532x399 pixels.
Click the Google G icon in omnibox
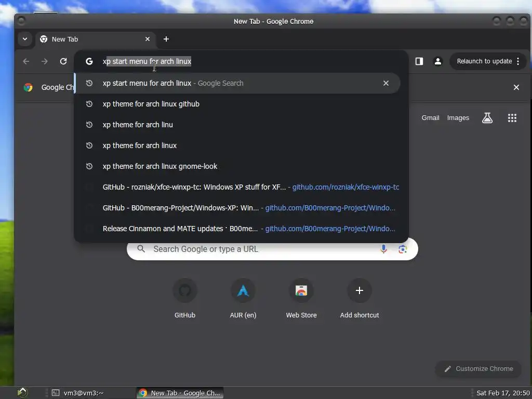point(89,61)
